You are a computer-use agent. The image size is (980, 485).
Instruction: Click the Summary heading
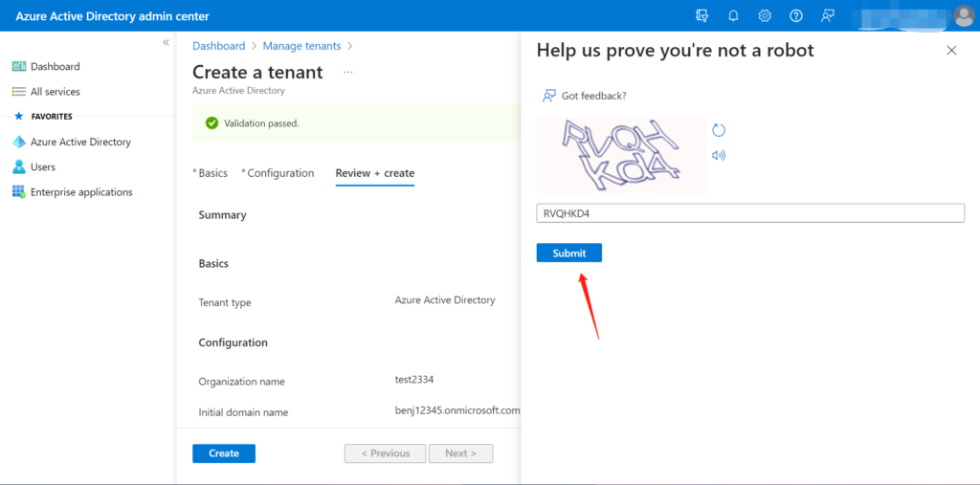coord(222,214)
